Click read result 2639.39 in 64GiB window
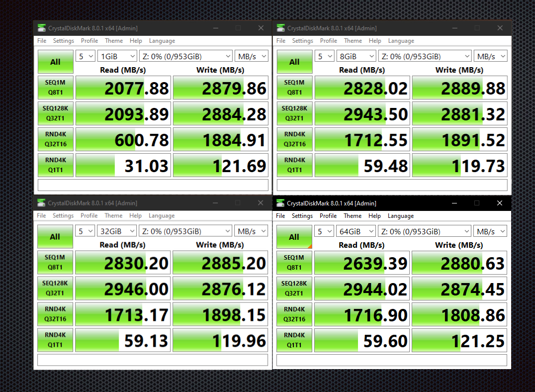The height and width of the screenshot is (392, 535). (x=362, y=263)
